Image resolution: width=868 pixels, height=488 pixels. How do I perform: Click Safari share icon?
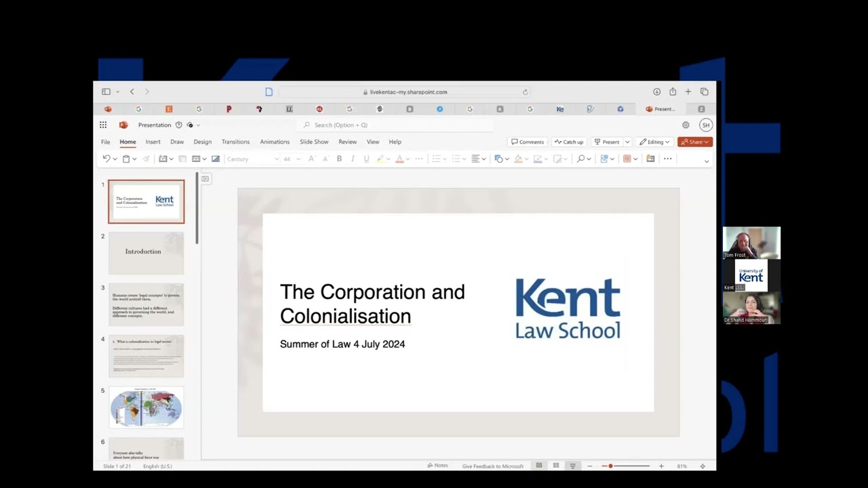coord(673,91)
